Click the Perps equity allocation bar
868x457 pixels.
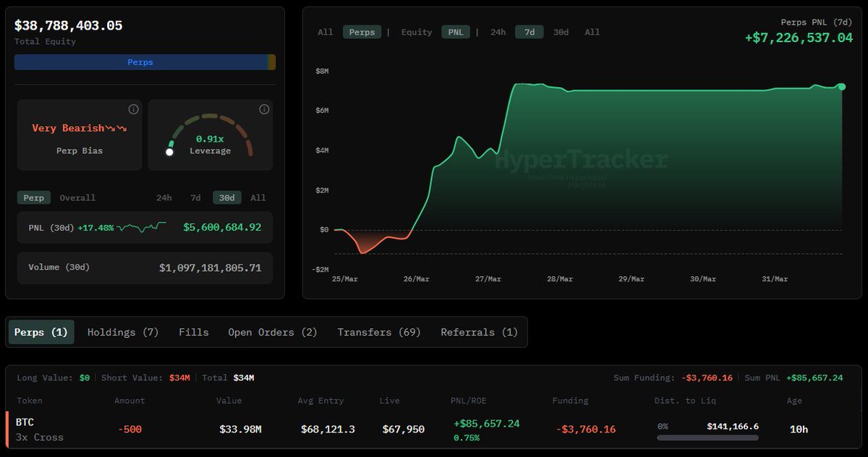(140, 62)
